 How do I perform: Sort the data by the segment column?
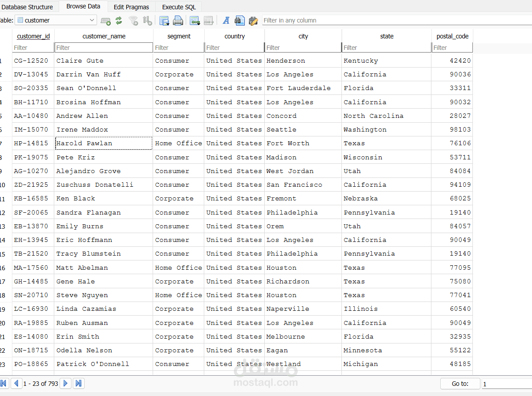pos(178,36)
